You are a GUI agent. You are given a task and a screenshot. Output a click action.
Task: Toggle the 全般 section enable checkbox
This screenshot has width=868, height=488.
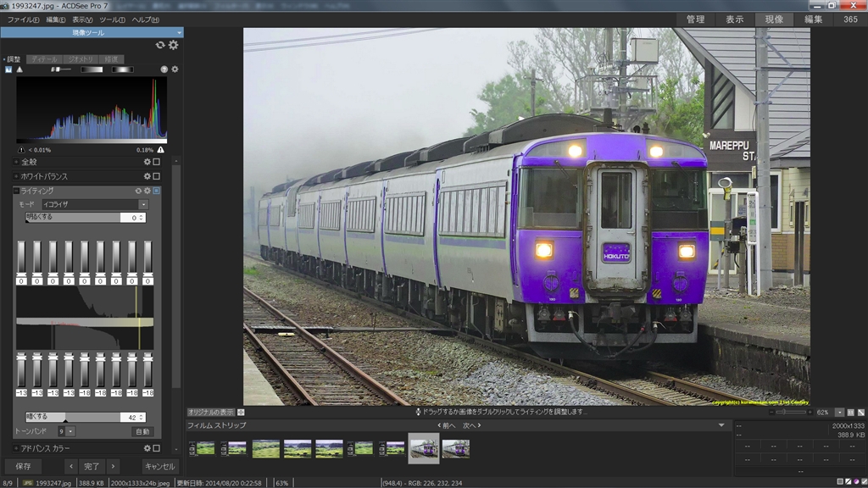pyautogui.click(x=156, y=162)
